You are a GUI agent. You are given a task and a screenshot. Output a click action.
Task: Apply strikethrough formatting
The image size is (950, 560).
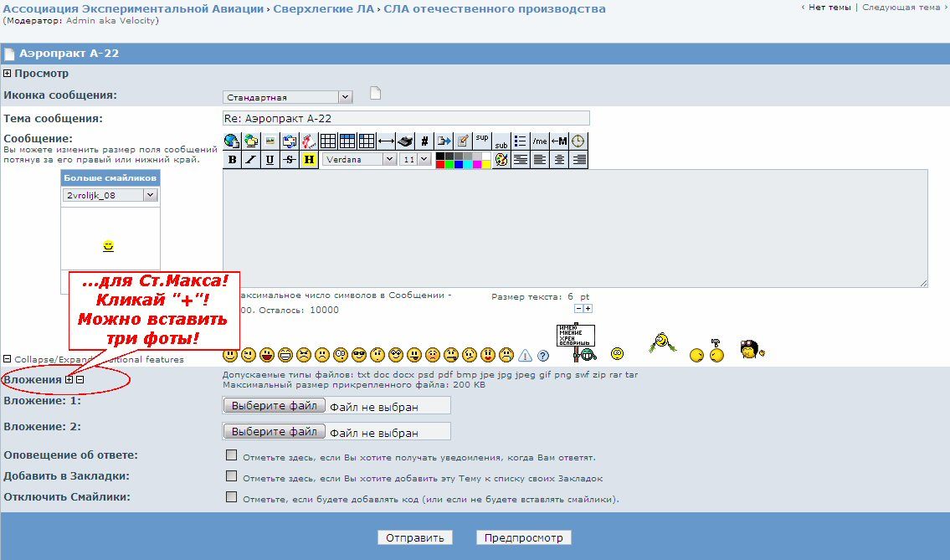click(x=289, y=159)
